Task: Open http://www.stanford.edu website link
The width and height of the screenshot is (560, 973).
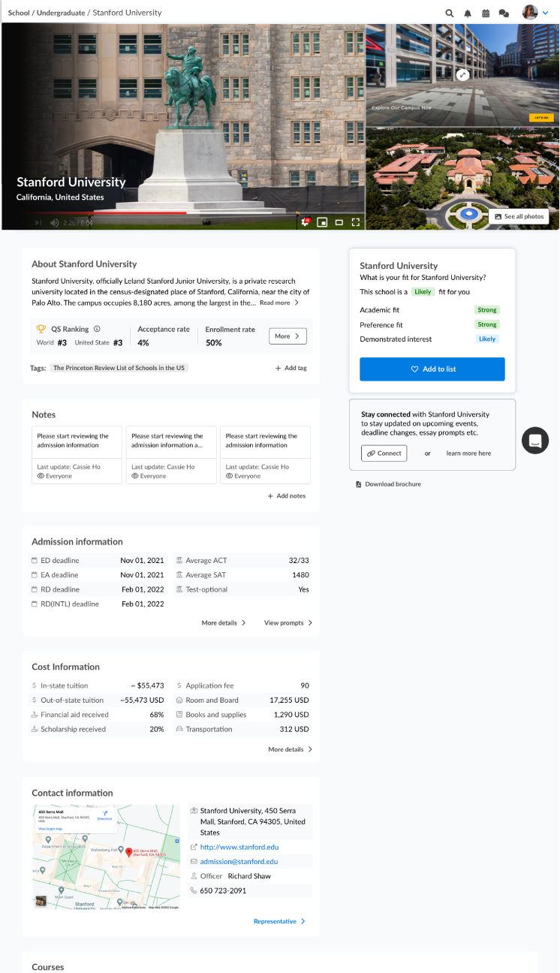Action: tap(239, 847)
